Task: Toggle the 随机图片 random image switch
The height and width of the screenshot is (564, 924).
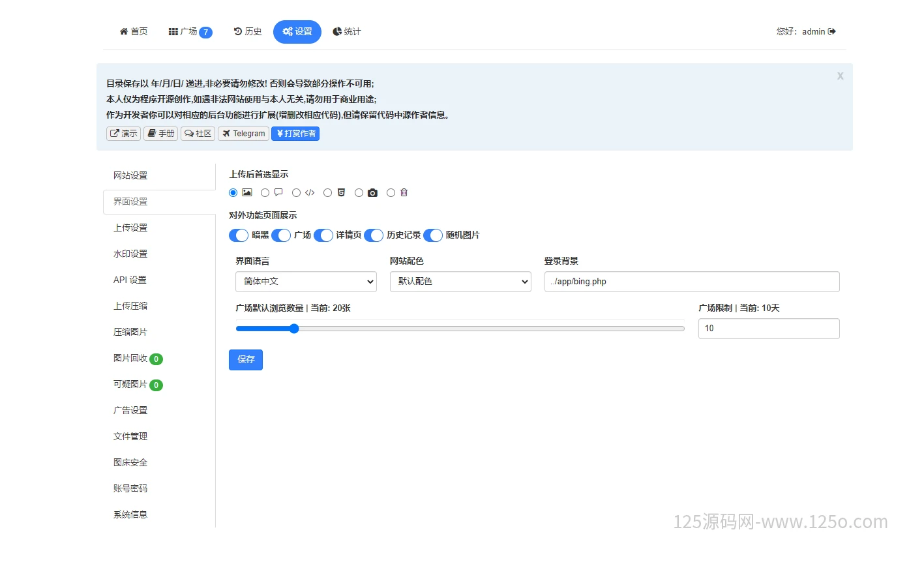Action: (433, 235)
